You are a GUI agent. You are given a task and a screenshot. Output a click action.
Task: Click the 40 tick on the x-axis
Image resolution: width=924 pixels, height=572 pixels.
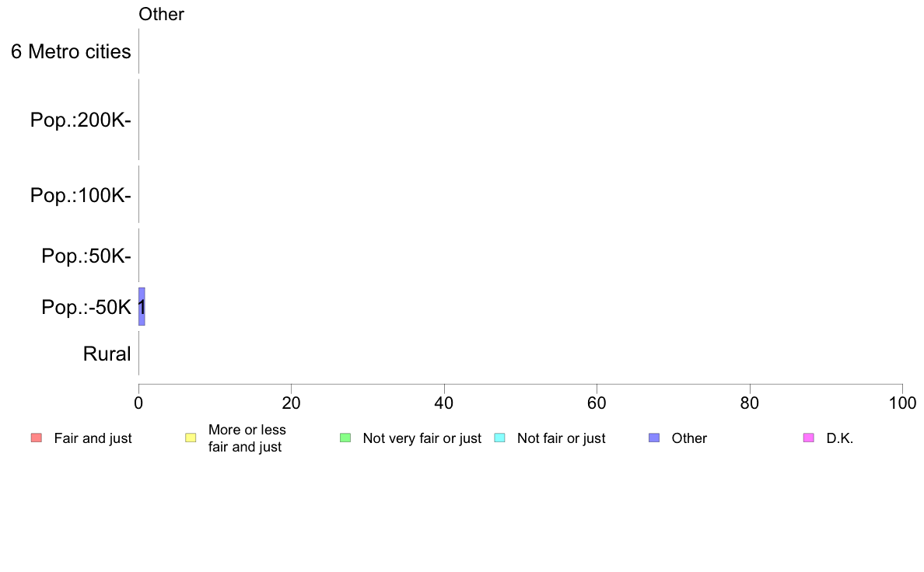(x=444, y=403)
